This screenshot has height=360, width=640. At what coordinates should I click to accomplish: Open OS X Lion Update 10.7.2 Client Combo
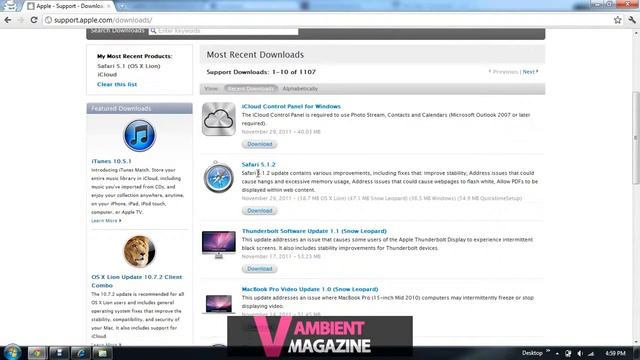(136, 281)
